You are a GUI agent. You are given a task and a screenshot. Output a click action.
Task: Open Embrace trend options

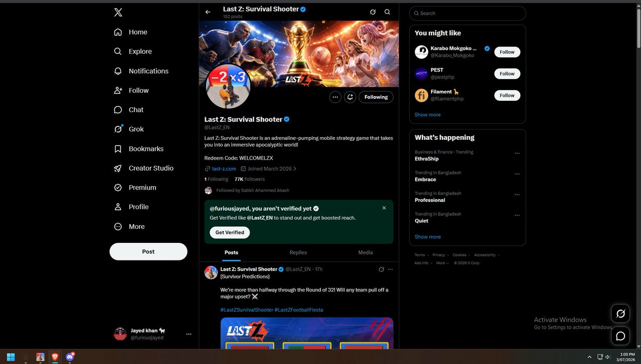coord(517,174)
